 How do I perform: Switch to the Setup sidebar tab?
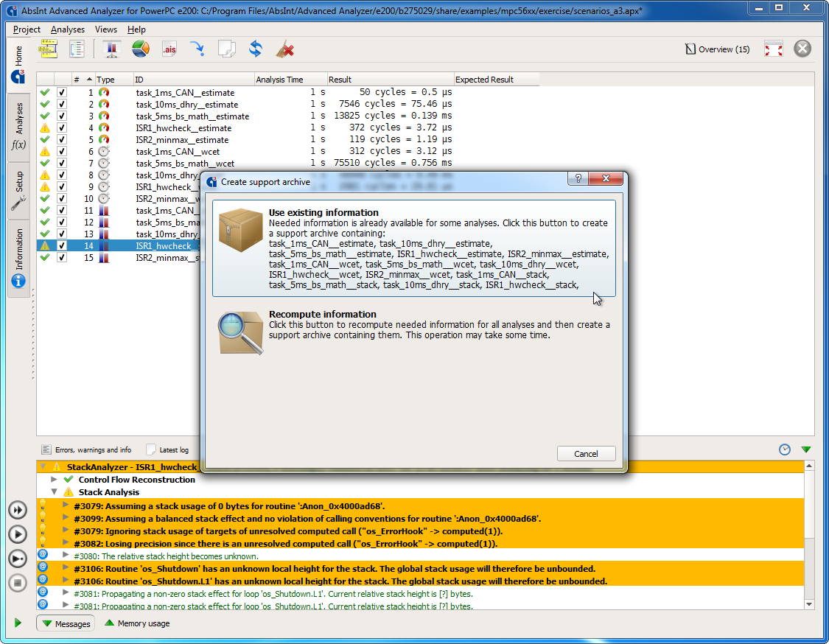18,190
